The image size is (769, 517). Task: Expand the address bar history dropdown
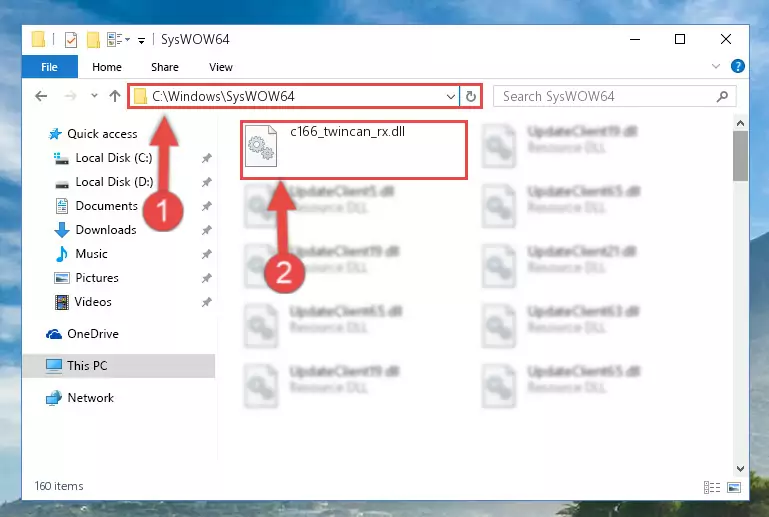pos(451,97)
